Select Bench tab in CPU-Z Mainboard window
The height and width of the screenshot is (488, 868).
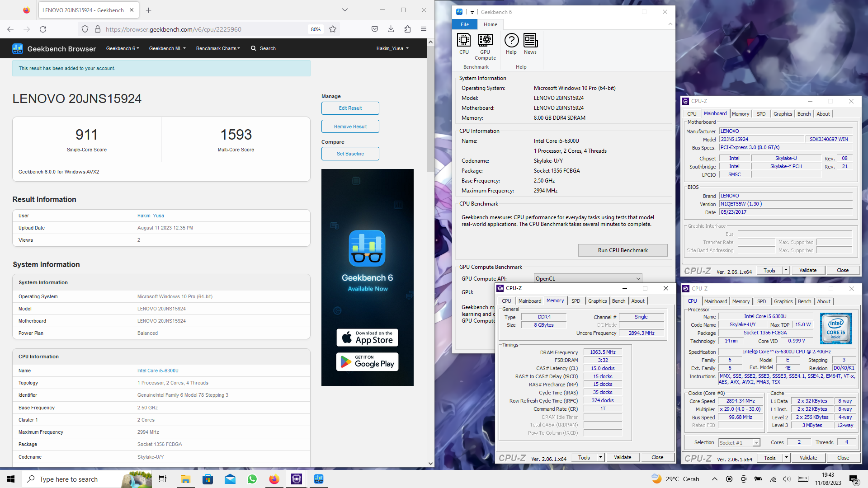804,114
